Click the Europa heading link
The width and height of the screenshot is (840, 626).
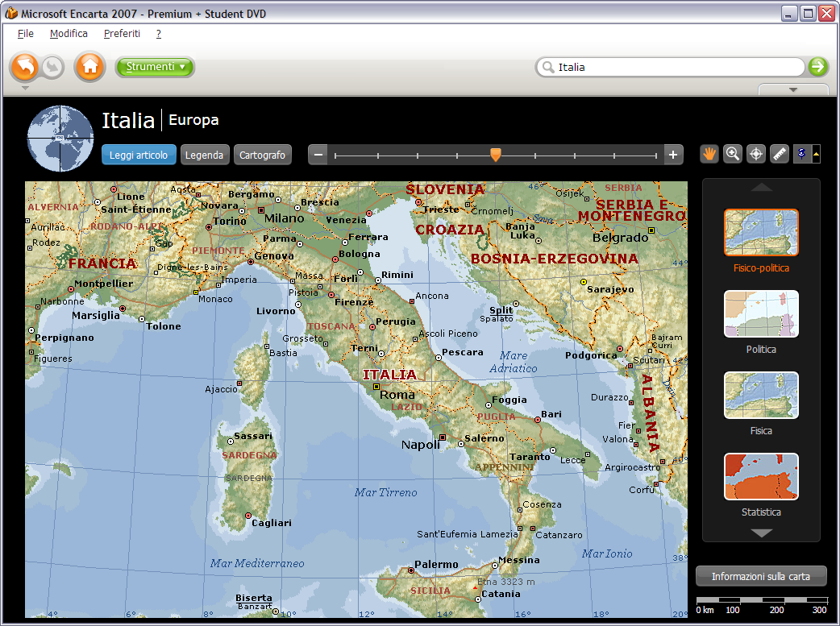click(x=193, y=120)
